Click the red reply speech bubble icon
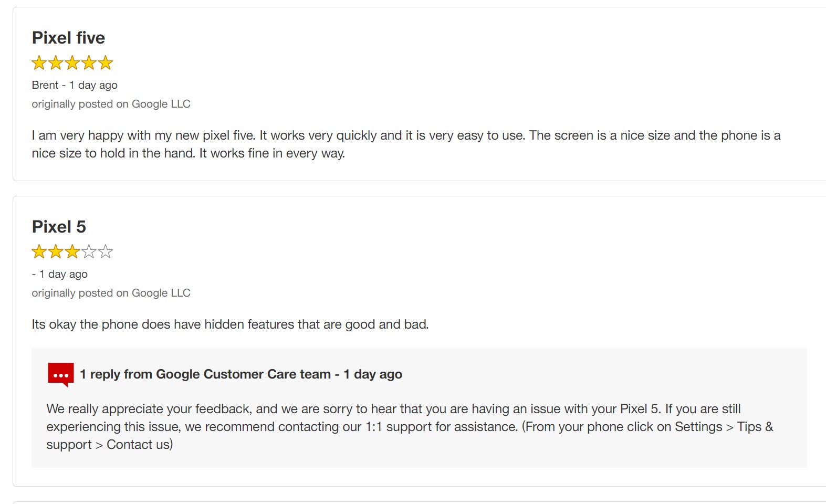 [x=60, y=375]
